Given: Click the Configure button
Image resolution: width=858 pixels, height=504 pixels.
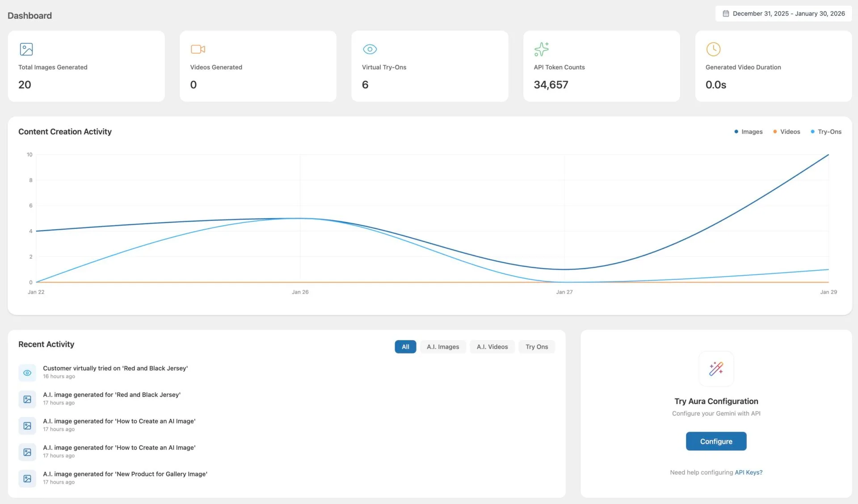Looking at the screenshot, I should click(716, 441).
